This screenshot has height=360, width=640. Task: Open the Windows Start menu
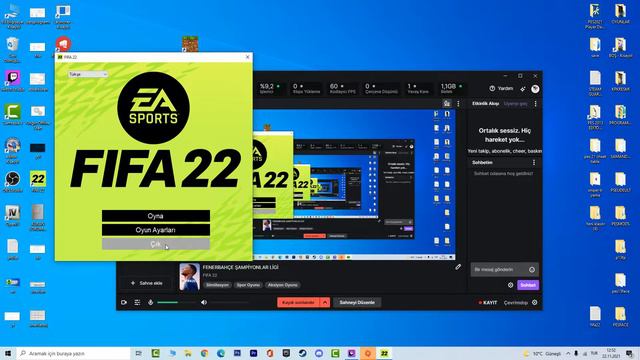point(8,353)
